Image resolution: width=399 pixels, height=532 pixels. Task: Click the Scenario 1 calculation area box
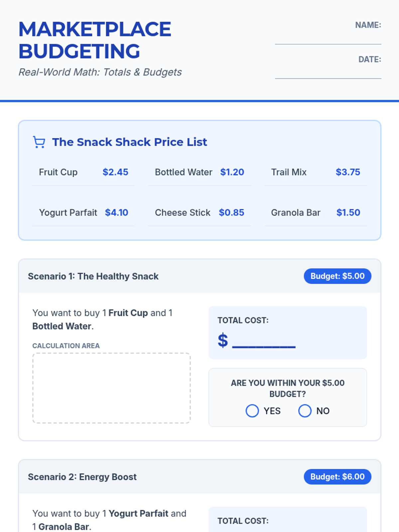coord(111,388)
